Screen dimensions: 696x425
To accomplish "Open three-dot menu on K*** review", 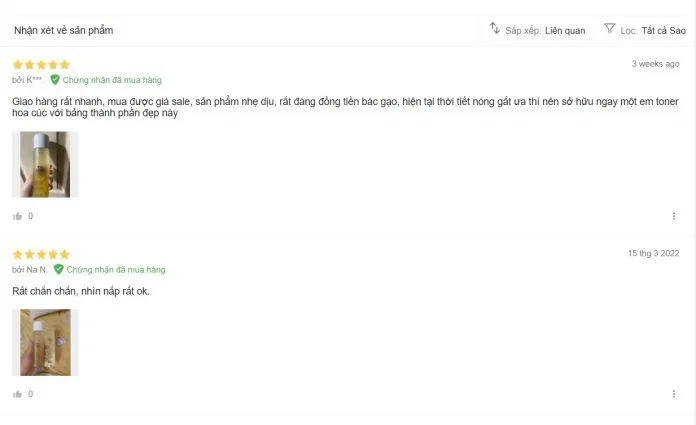I will (x=673, y=216).
